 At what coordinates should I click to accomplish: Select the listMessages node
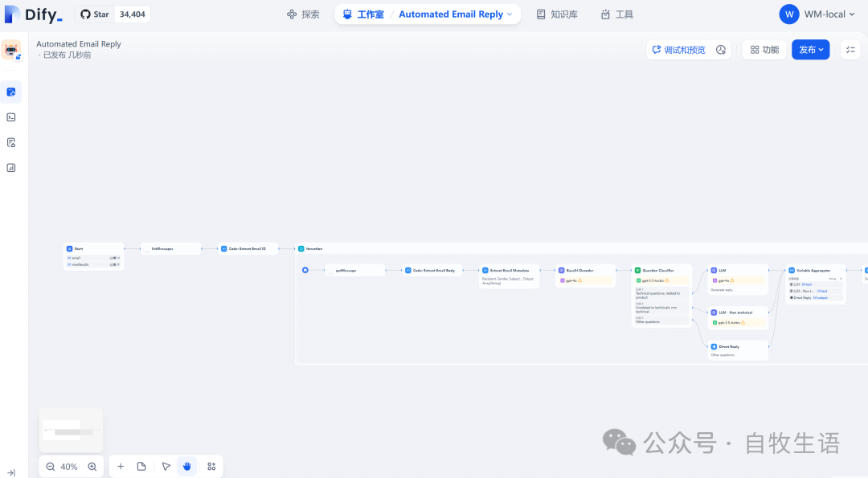[x=171, y=248]
